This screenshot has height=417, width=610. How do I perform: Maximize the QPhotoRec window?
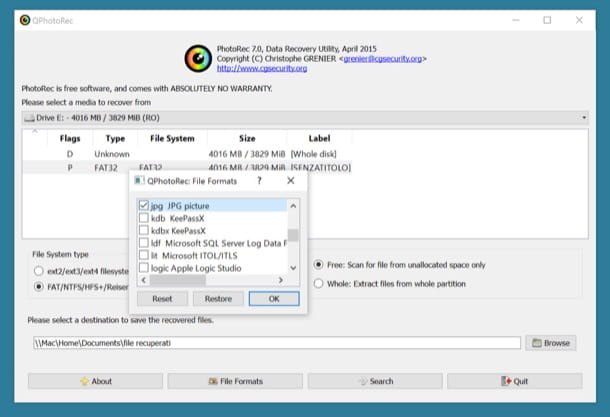(547, 20)
